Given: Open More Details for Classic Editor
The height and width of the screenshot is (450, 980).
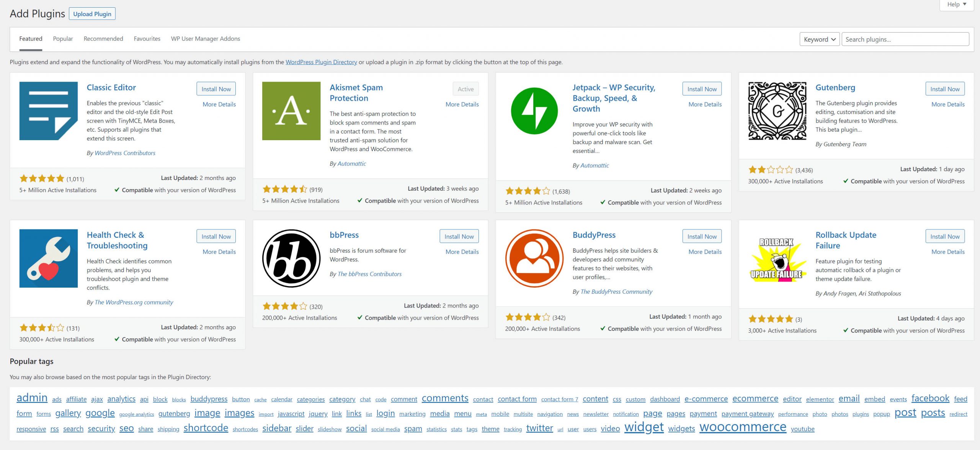Looking at the screenshot, I should pos(219,104).
